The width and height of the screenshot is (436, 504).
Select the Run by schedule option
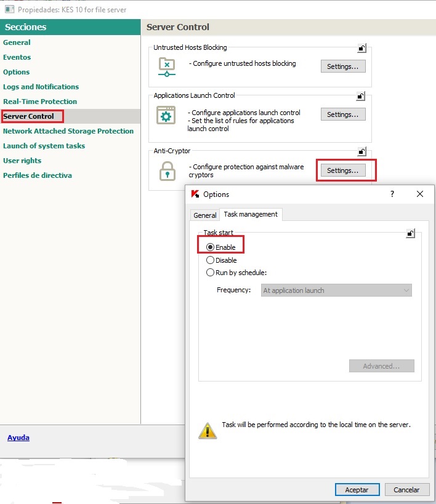pos(210,273)
